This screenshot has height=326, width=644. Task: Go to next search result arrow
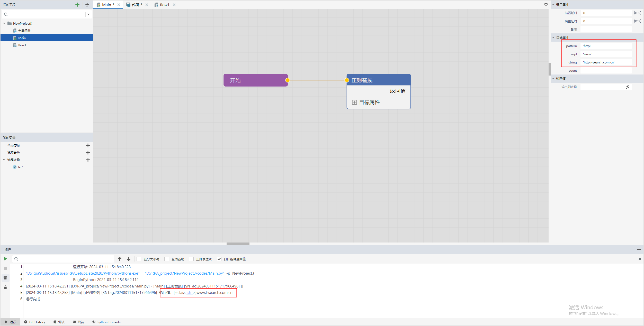pyautogui.click(x=129, y=259)
